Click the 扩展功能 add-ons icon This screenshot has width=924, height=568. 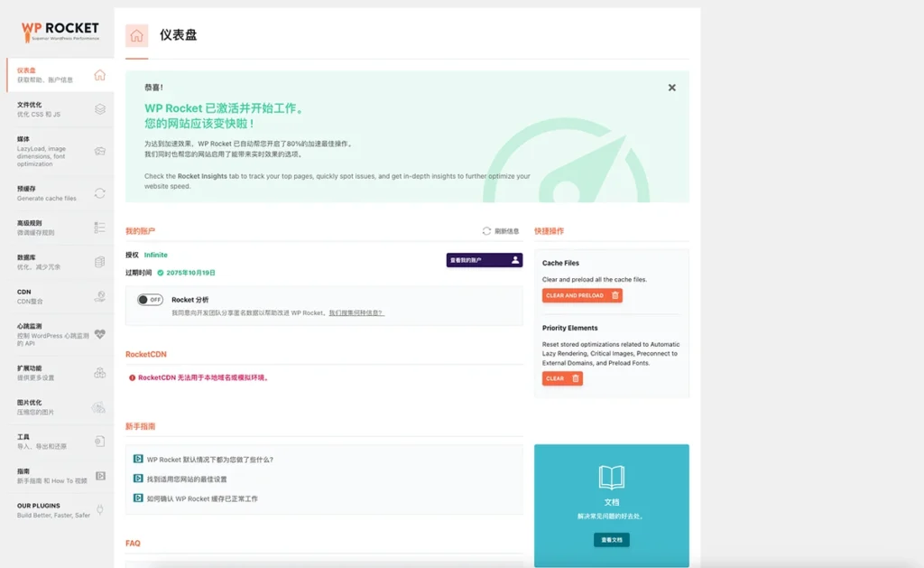(100, 372)
